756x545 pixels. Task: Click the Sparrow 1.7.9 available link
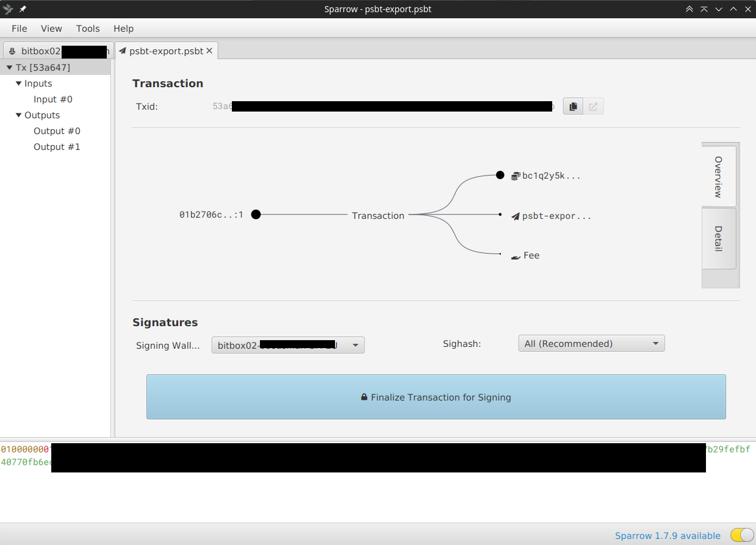[668, 535]
